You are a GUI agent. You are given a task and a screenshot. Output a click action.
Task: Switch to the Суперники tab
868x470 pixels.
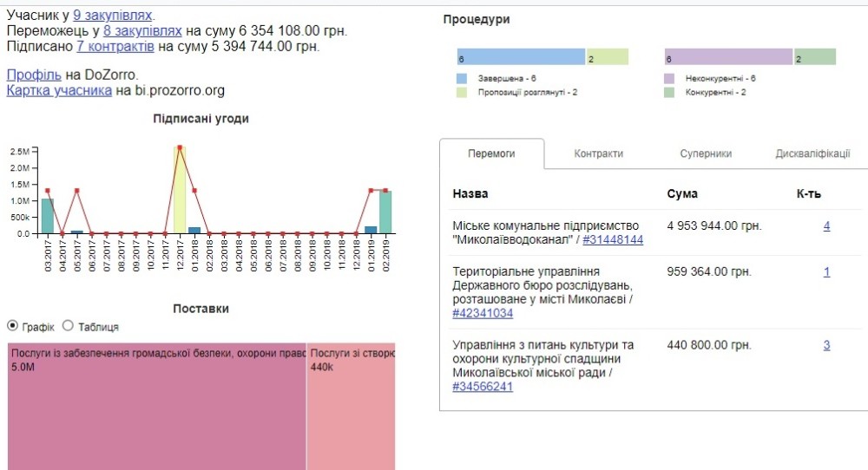706,153
